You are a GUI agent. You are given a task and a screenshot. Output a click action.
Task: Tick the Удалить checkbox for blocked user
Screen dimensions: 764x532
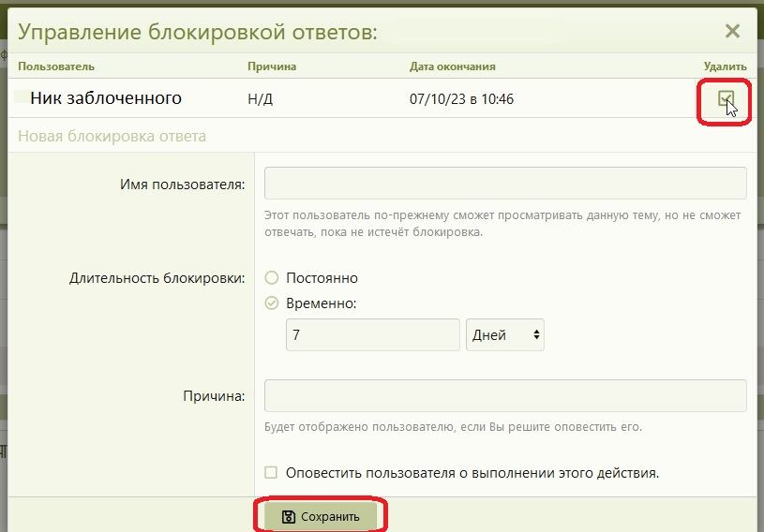point(725,98)
